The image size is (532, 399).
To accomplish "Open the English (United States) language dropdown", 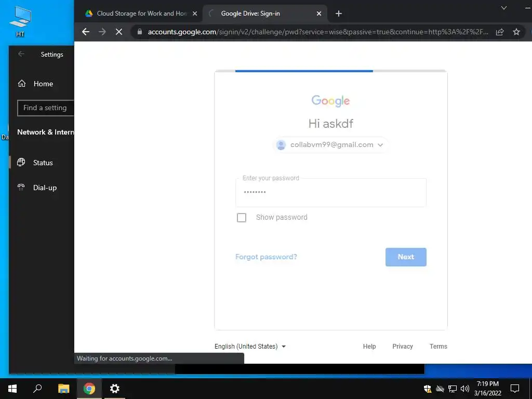I will (x=250, y=347).
